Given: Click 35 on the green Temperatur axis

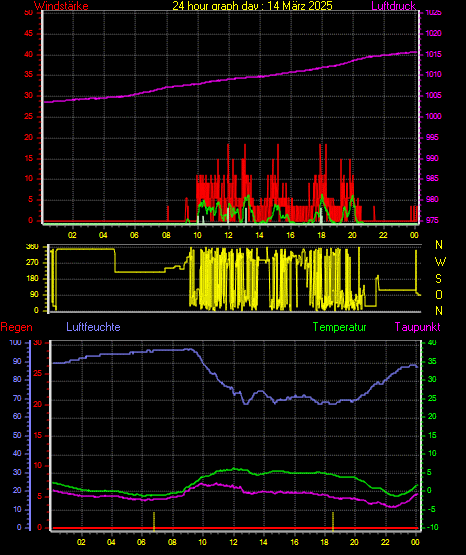Looking at the screenshot, I should 432,361.
